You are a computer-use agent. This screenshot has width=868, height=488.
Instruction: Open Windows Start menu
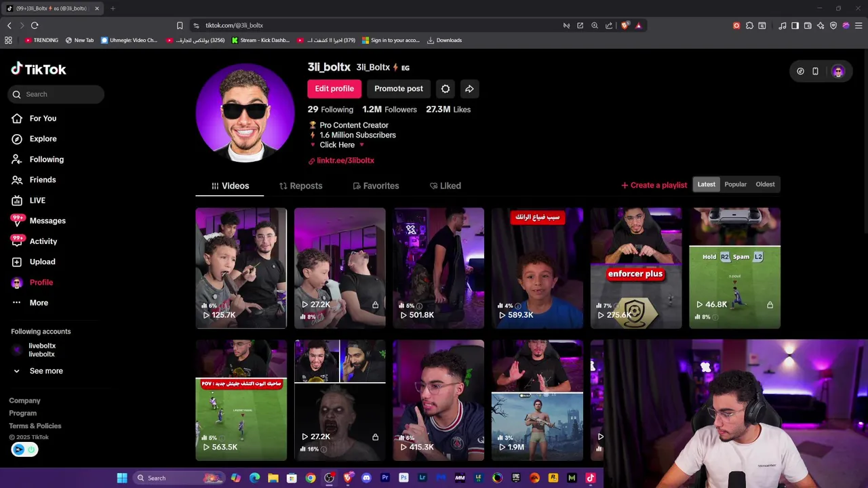(122, 478)
